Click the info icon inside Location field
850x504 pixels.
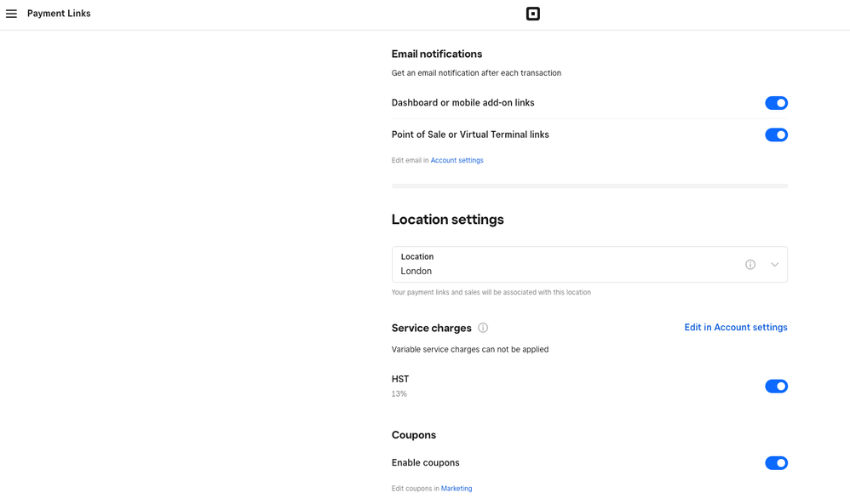[750, 265]
